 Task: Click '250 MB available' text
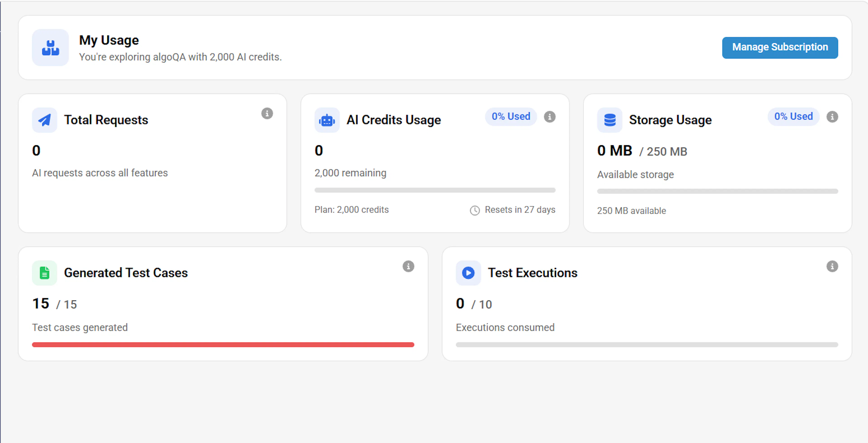(632, 210)
